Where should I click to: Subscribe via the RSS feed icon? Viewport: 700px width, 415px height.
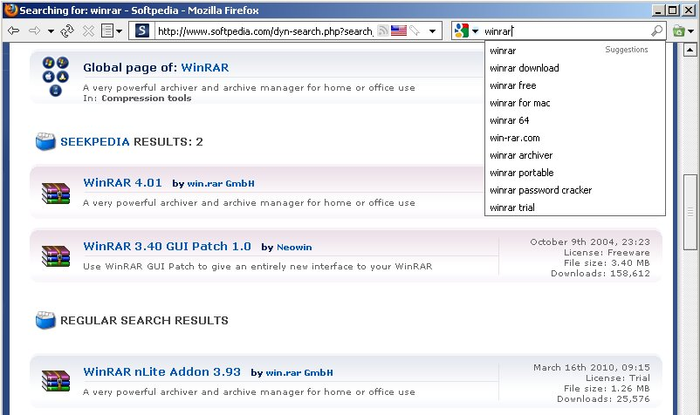[383, 31]
